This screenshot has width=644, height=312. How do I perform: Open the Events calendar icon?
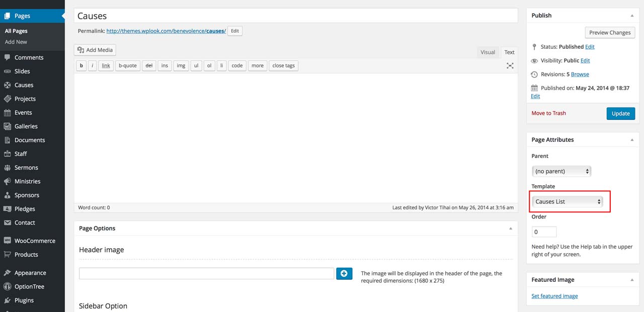click(x=7, y=113)
